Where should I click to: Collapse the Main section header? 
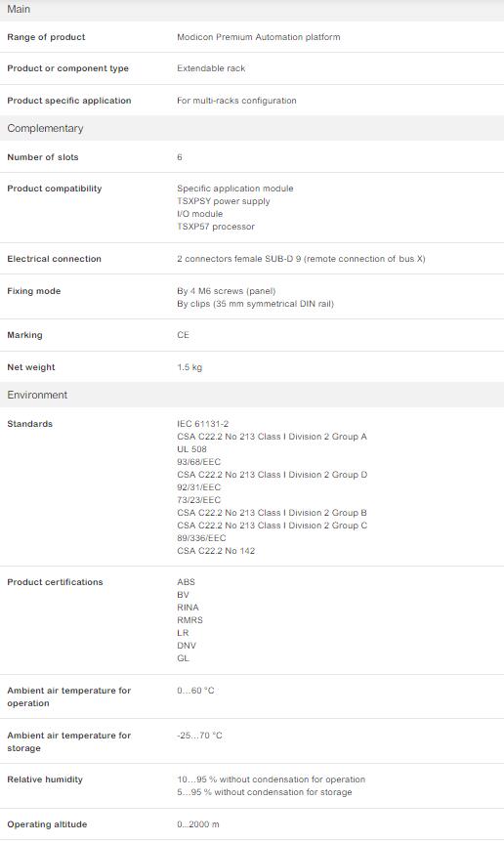[x=252, y=10]
